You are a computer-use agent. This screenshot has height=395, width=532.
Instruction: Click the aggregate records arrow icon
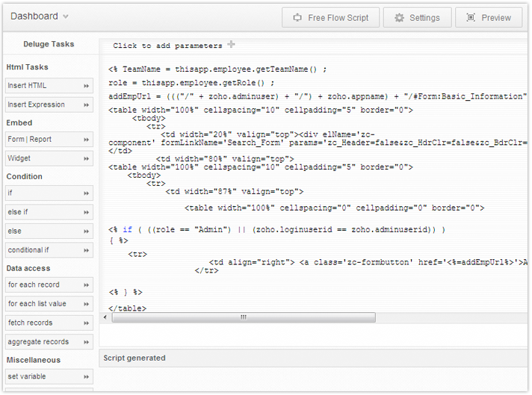coord(87,342)
